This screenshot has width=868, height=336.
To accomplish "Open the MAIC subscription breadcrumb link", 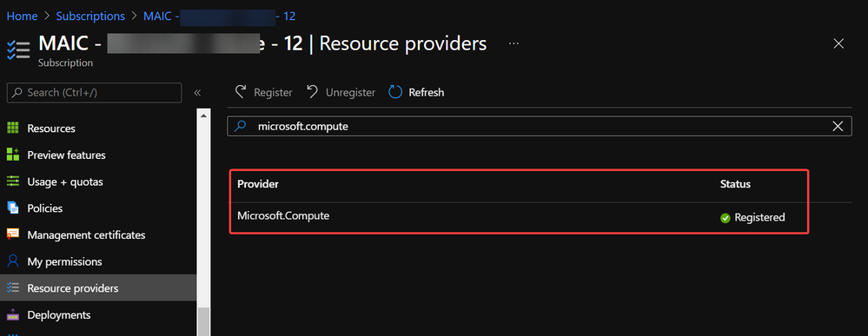I will [219, 16].
